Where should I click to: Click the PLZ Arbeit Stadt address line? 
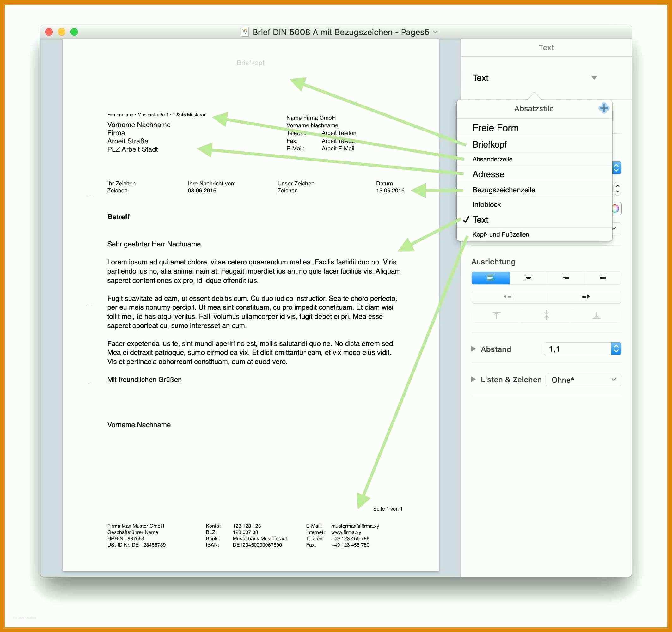[x=132, y=149]
